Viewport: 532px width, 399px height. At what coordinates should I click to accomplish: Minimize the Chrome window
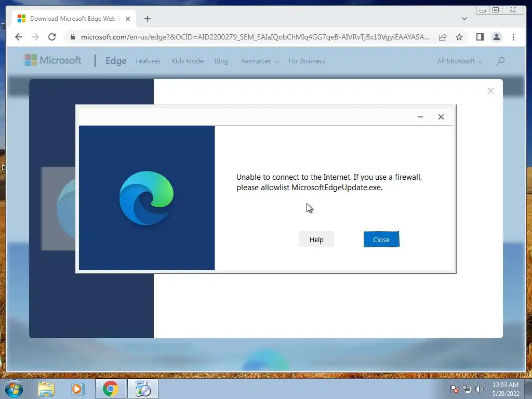pyautogui.click(x=483, y=10)
